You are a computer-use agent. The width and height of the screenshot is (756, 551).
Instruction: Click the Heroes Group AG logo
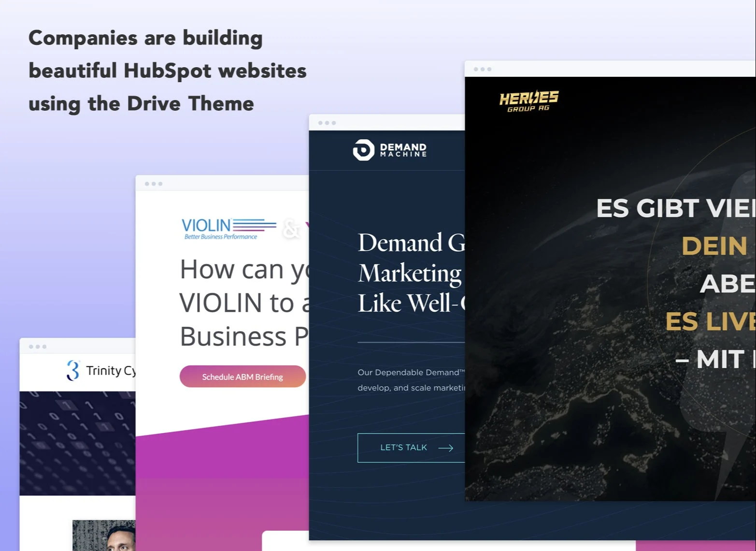pos(528,101)
